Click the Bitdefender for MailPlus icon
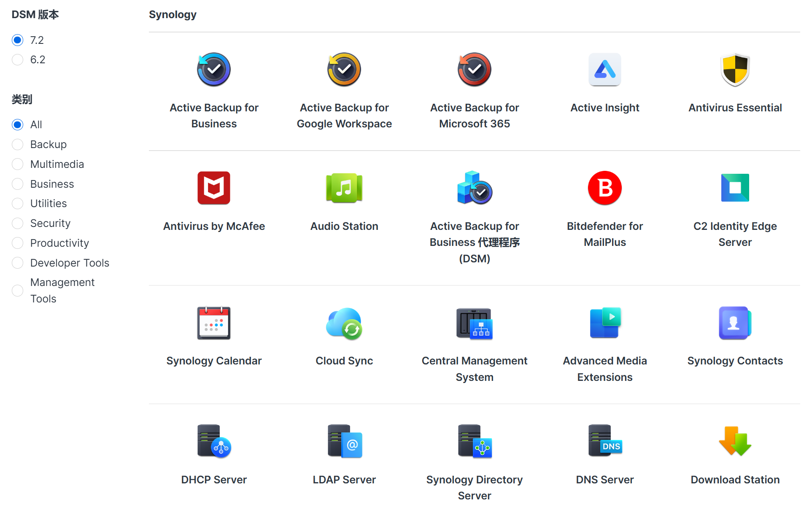The width and height of the screenshot is (812, 515). 604,188
